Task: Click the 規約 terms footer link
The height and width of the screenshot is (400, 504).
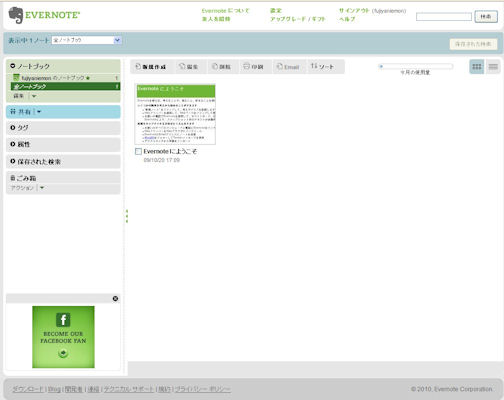Action: (x=164, y=389)
